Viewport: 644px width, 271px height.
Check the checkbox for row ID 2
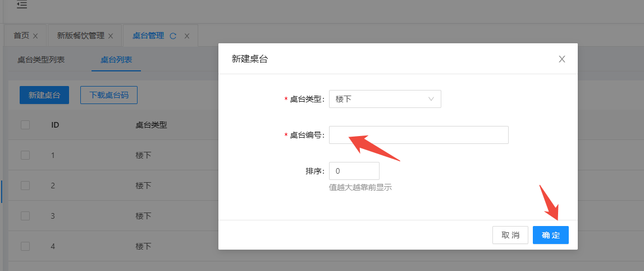[25, 186]
